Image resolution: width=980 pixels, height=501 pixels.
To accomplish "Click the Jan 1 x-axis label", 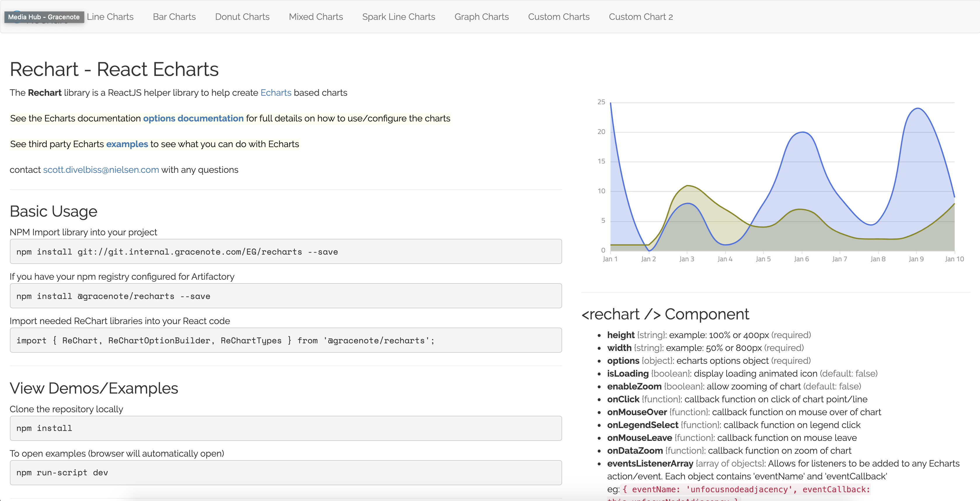I will [x=610, y=259].
